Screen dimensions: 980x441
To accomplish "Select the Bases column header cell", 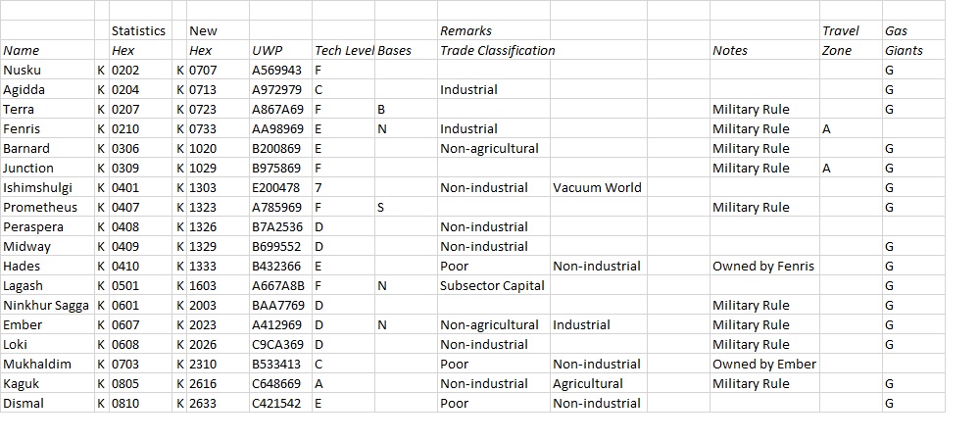I will [406, 51].
